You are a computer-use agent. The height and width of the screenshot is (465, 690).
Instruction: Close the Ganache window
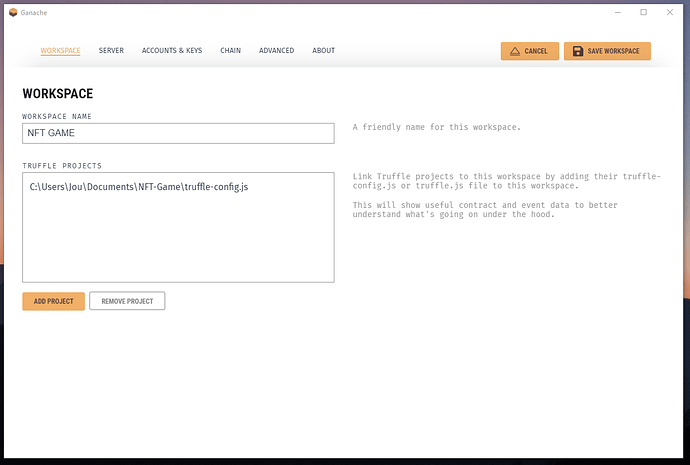pyautogui.click(x=670, y=12)
